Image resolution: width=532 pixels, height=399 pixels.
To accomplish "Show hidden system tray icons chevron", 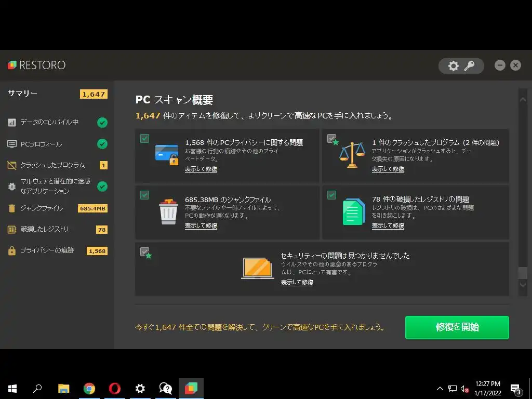I will pos(440,389).
